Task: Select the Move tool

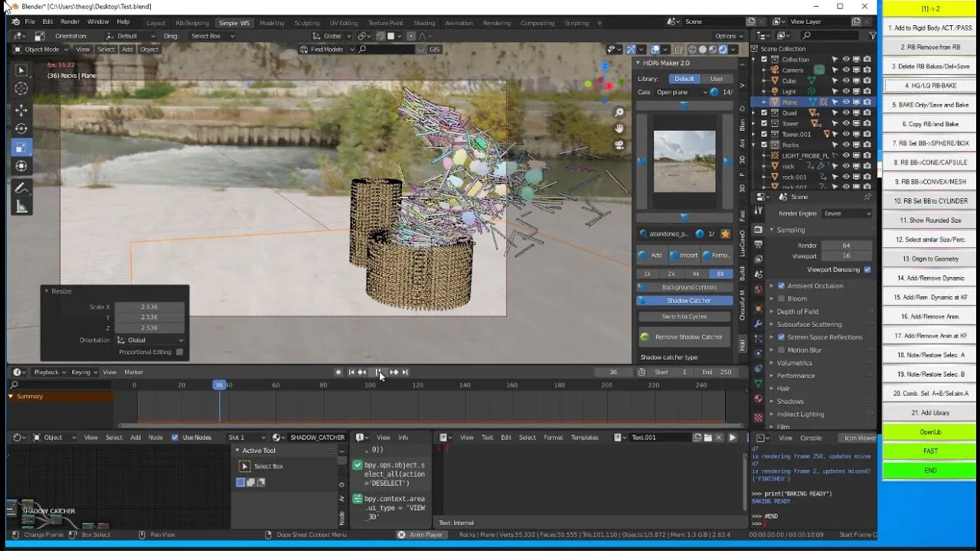Action: (21, 110)
